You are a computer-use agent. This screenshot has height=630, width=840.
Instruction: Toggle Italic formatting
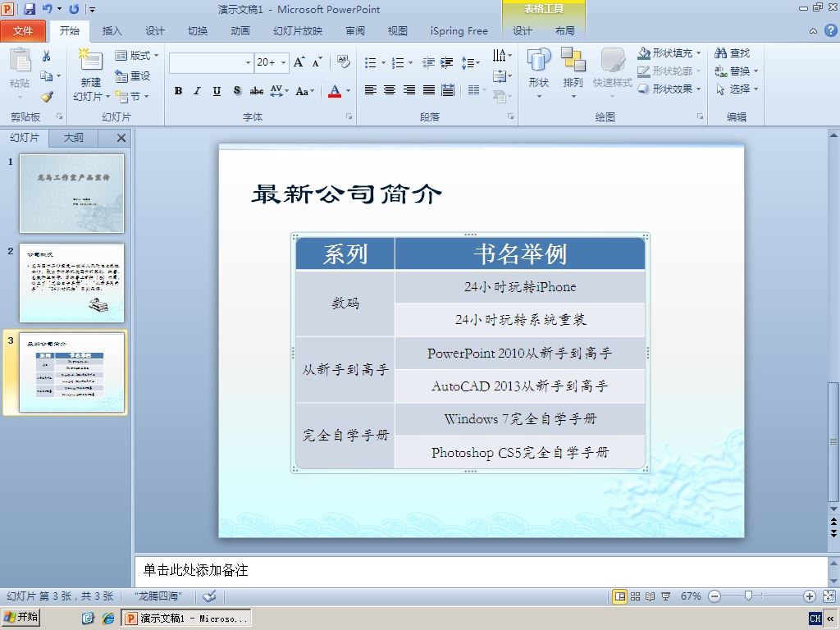click(197, 90)
